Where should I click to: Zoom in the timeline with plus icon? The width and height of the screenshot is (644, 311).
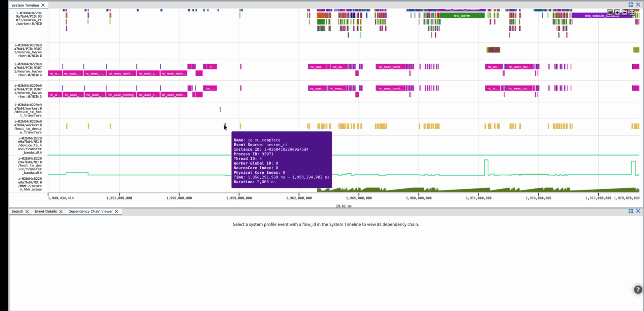[617, 12]
